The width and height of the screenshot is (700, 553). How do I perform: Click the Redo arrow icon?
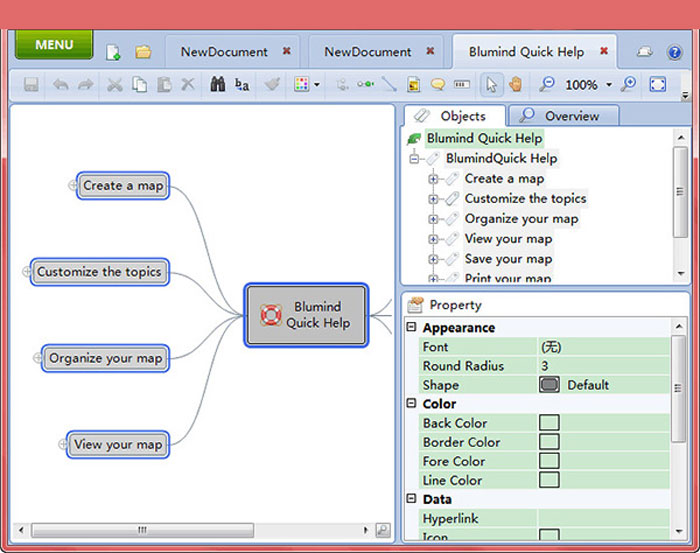click(x=85, y=84)
